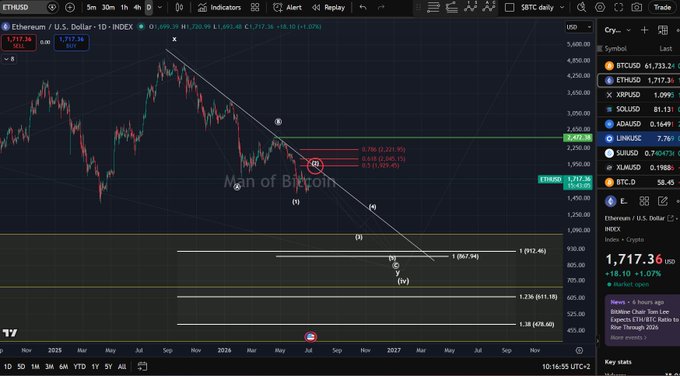Open the BitMine Chair Tom Lee news headline
The image size is (680, 376).
coord(644,320)
